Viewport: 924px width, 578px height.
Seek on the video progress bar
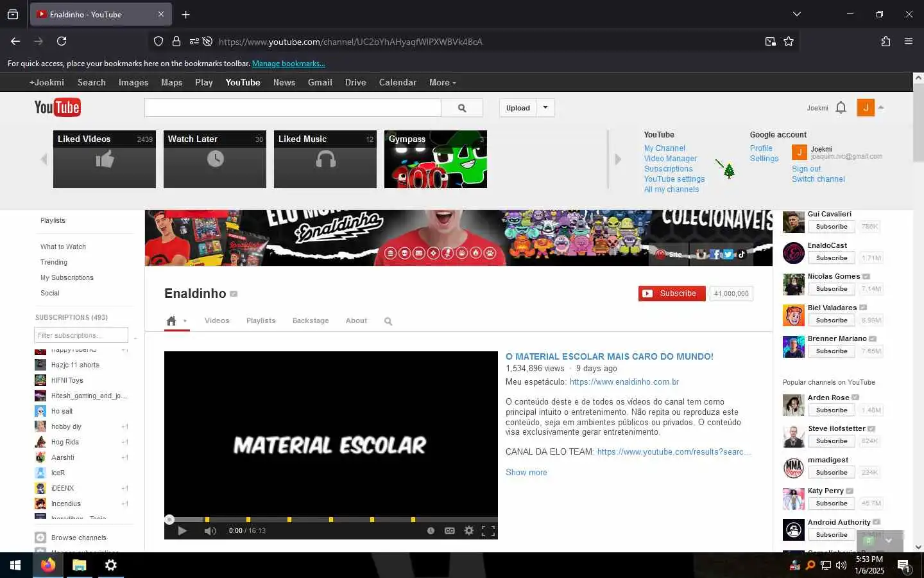(x=331, y=520)
